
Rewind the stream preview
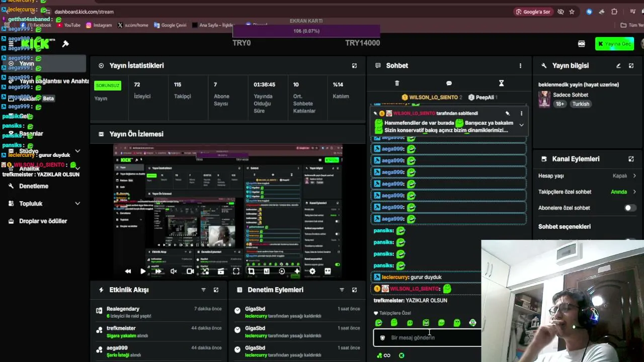coord(128,271)
